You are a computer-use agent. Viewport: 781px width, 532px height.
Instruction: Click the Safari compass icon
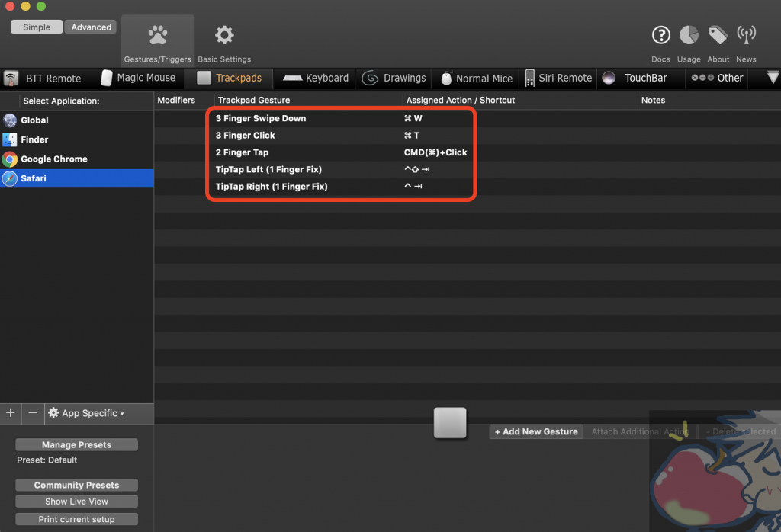9,178
